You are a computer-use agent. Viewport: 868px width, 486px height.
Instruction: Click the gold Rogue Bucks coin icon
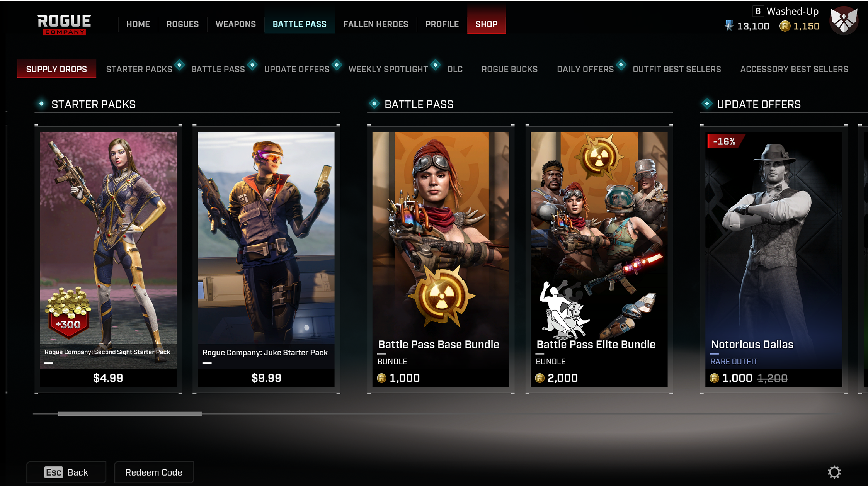(785, 26)
